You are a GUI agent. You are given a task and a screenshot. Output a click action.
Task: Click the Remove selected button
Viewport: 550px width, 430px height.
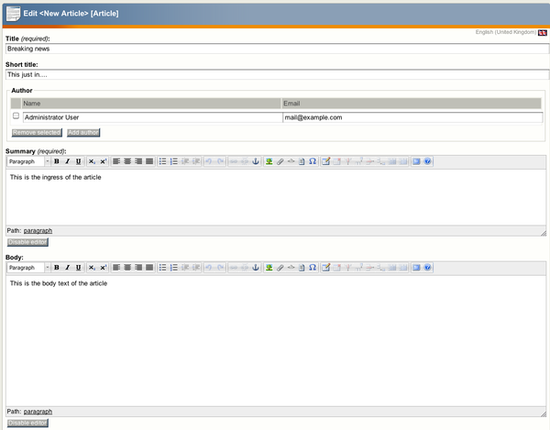pyautogui.click(x=37, y=133)
